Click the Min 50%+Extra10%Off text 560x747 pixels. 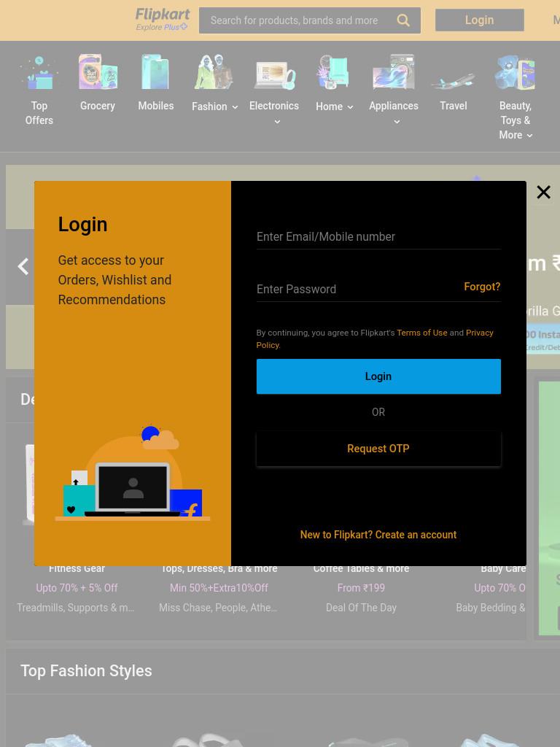219,588
